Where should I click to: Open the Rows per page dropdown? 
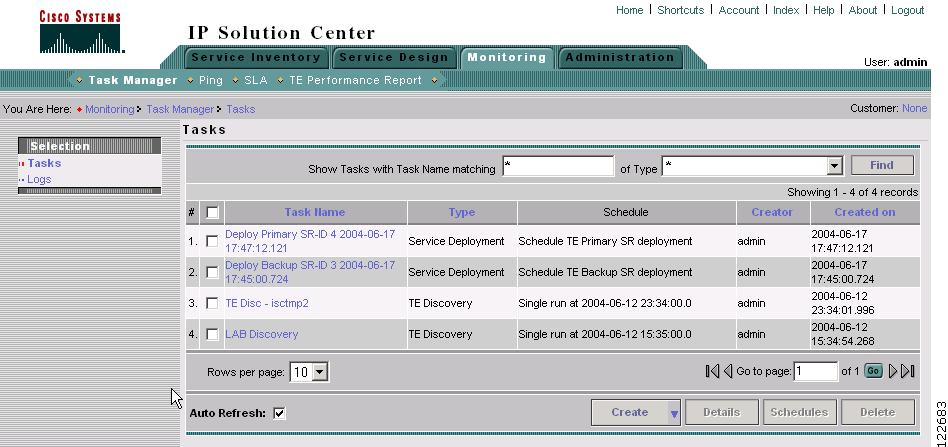pos(320,372)
